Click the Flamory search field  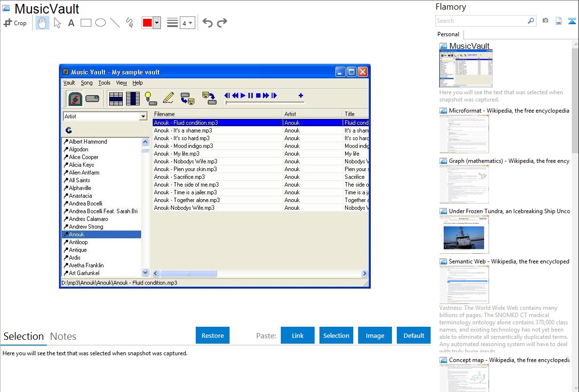(x=481, y=21)
